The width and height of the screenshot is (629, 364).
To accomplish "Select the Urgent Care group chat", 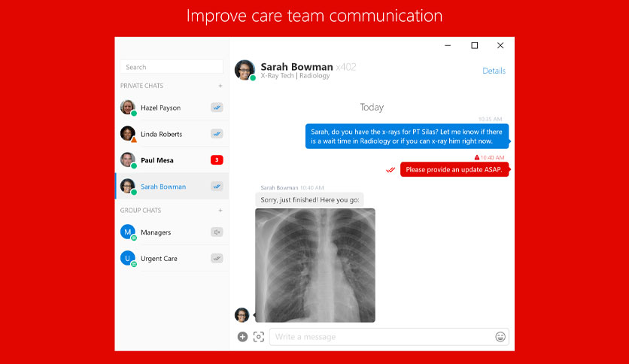I will point(172,258).
